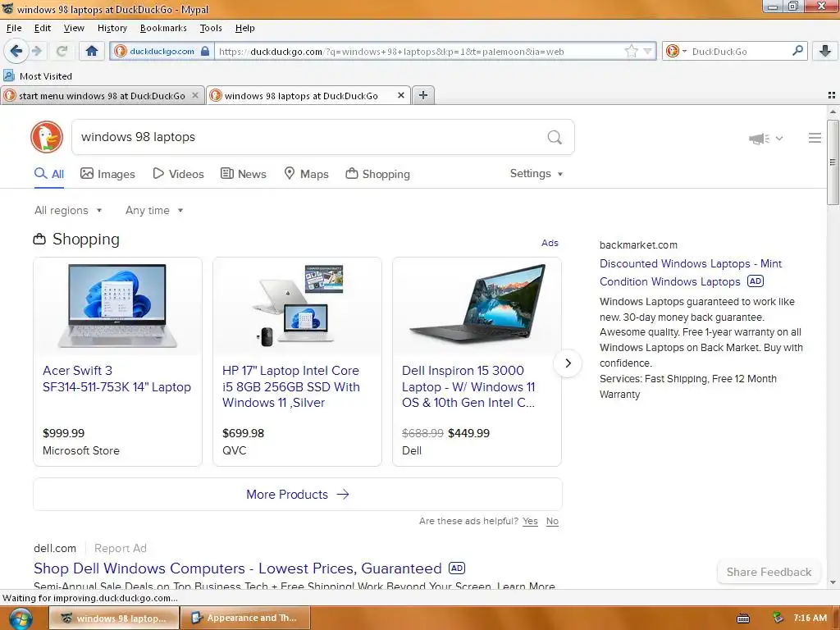Open a new tab with the plus button
Viewport: 840px width, 630px height.
(423, 95)
